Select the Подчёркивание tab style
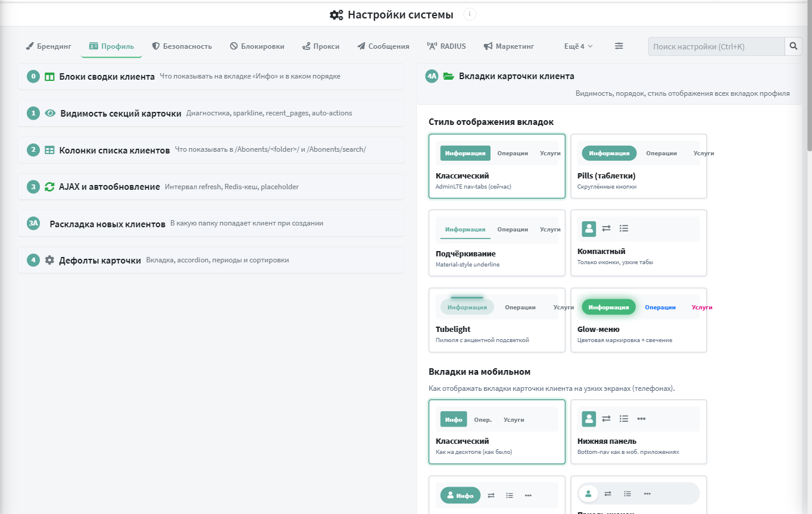 coord(497,243)
